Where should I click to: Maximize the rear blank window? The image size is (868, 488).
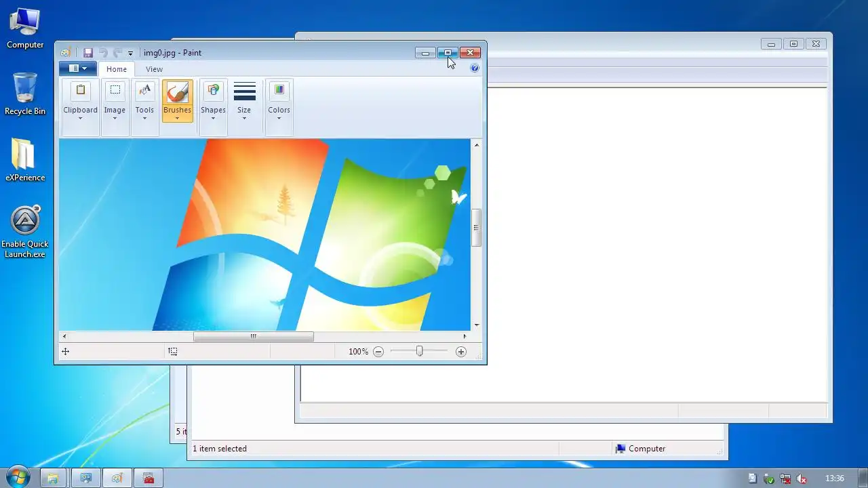coord(793,44)
